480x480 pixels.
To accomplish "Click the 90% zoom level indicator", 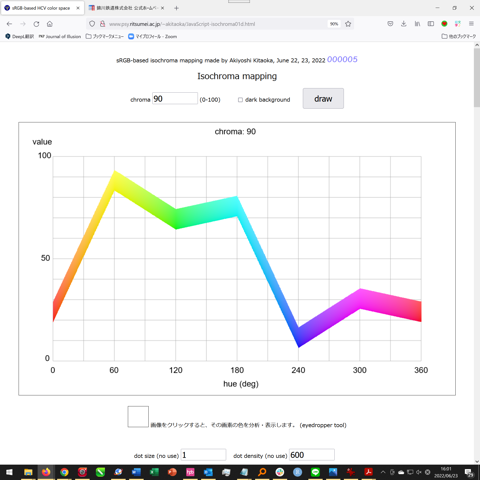I will click(334, 24).
